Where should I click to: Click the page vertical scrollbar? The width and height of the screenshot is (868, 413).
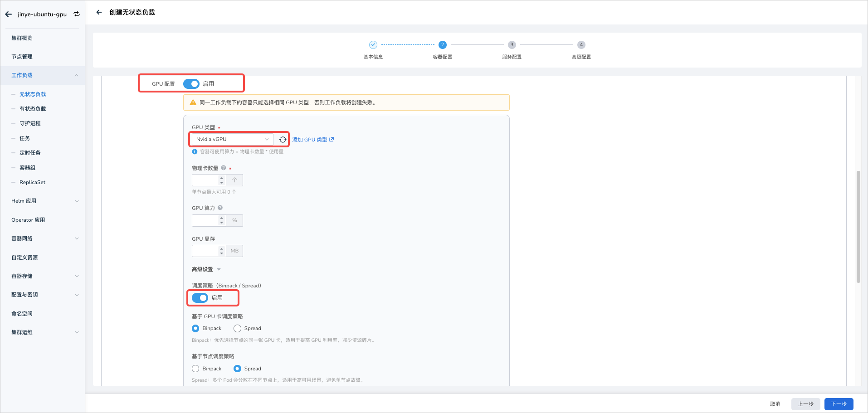pyautogui.click(x=858, y=227)
